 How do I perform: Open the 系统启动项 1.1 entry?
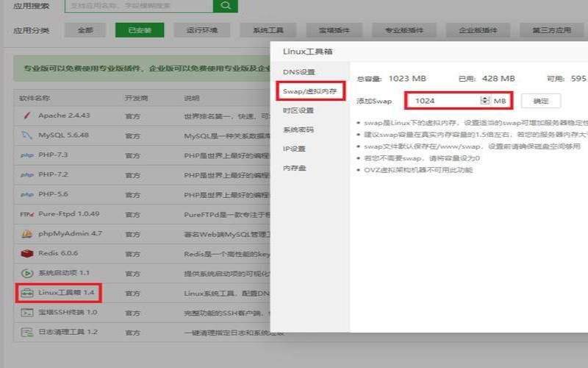(x=64, y=272)
